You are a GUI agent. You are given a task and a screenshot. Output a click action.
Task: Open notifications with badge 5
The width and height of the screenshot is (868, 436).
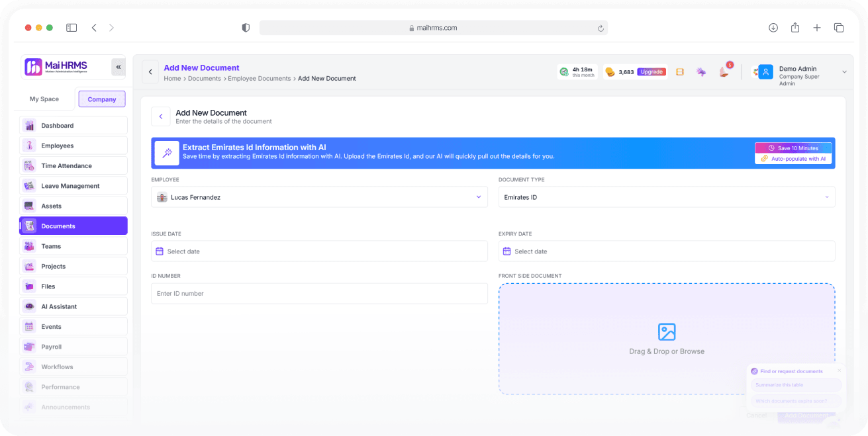724,71
